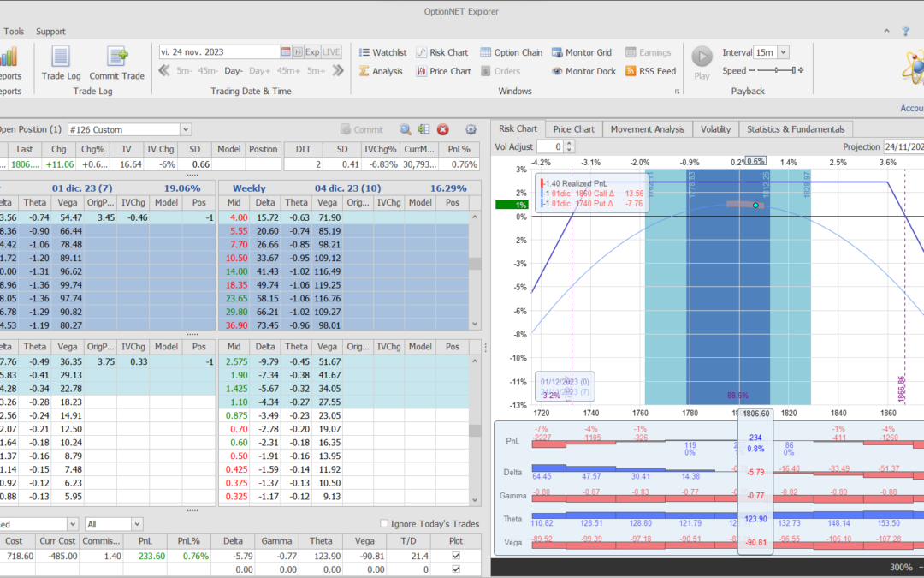The height and width of the screenshot is (578, 924).
Task: Click the Watchlist button
Action: (382, 52)
